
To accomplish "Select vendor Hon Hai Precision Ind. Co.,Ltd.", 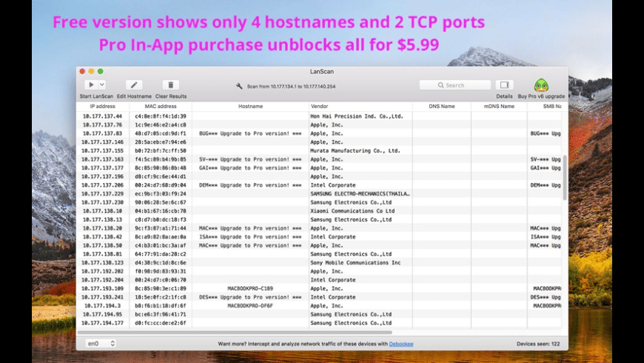I will tap(357, 116).
